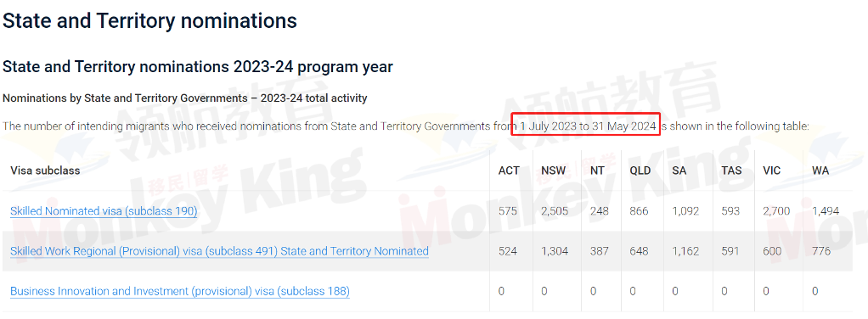Click the 2023-24 program year heading

(x=198, y=67)
